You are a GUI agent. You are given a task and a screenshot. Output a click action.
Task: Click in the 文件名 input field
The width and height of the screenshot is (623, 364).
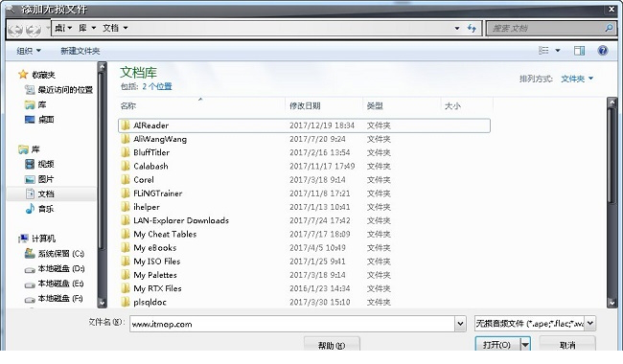tap(292, 324)
